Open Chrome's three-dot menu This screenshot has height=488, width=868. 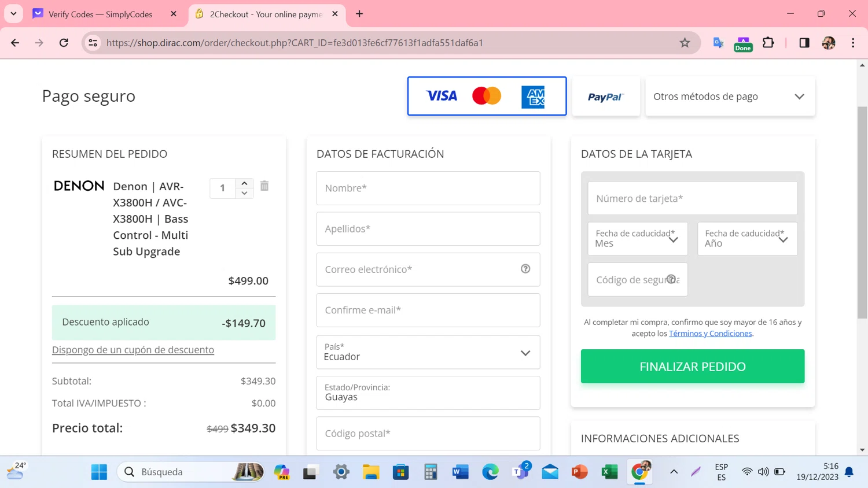[x=853, y=43]
